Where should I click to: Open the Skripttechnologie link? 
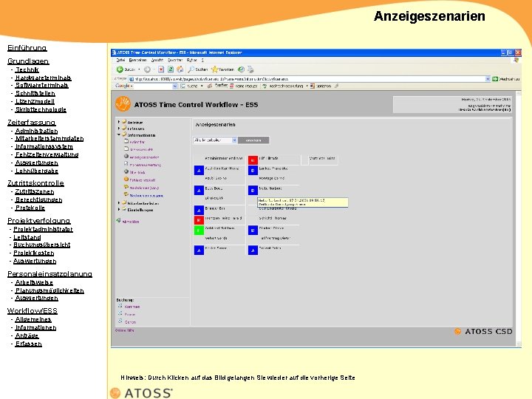[x=41, y=109]
